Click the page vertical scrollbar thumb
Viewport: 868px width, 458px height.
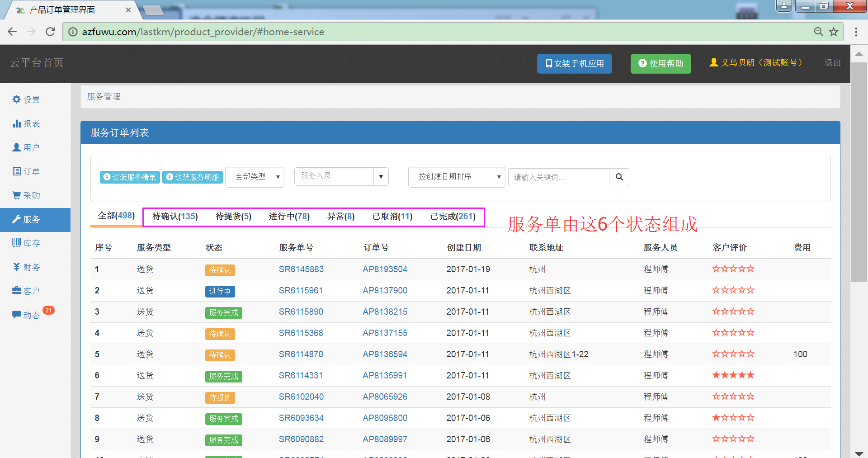click(859, 172)
